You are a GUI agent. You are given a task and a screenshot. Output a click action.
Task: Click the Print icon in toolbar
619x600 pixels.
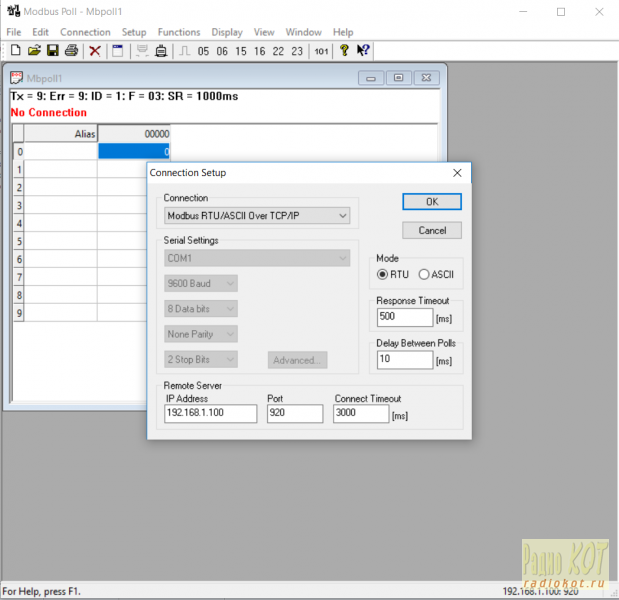tap(71, 51)
